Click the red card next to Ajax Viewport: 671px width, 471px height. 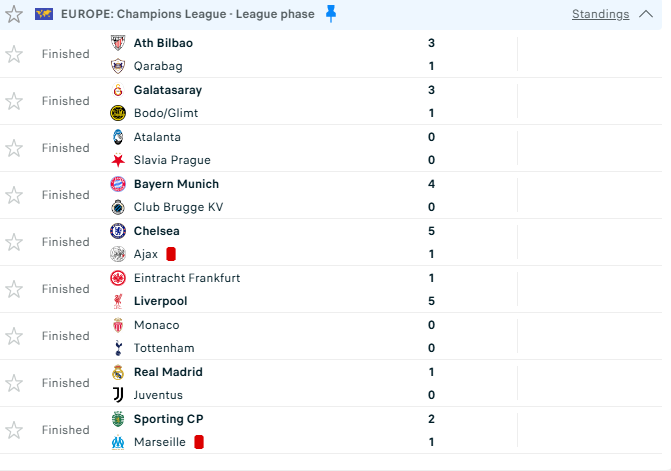171,254
